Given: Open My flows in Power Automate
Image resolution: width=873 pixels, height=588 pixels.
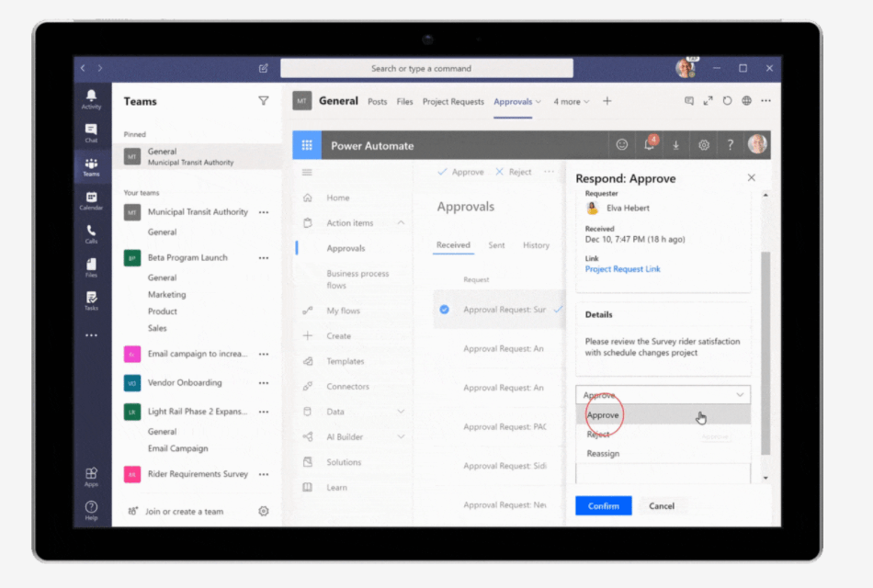Looking at the screenshot, I should (x=343, y=311).
